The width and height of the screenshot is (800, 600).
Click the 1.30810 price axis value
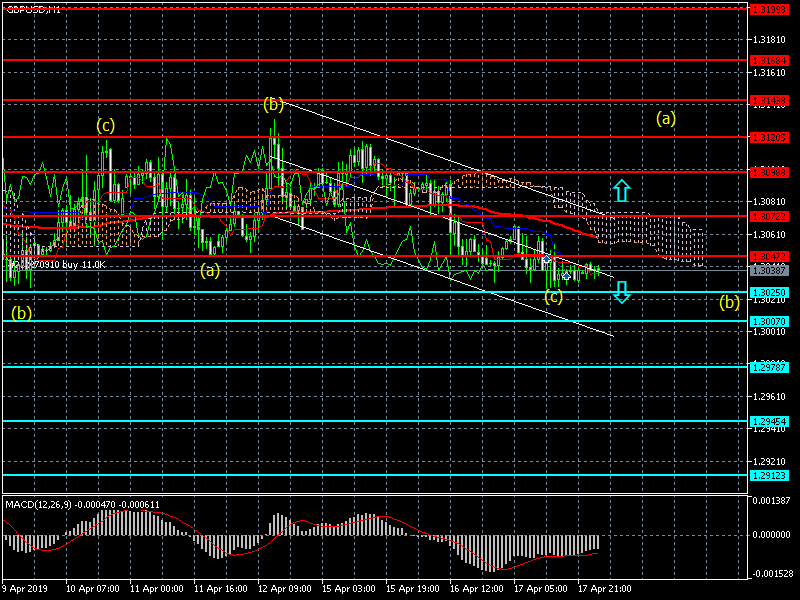click(769, 202)
